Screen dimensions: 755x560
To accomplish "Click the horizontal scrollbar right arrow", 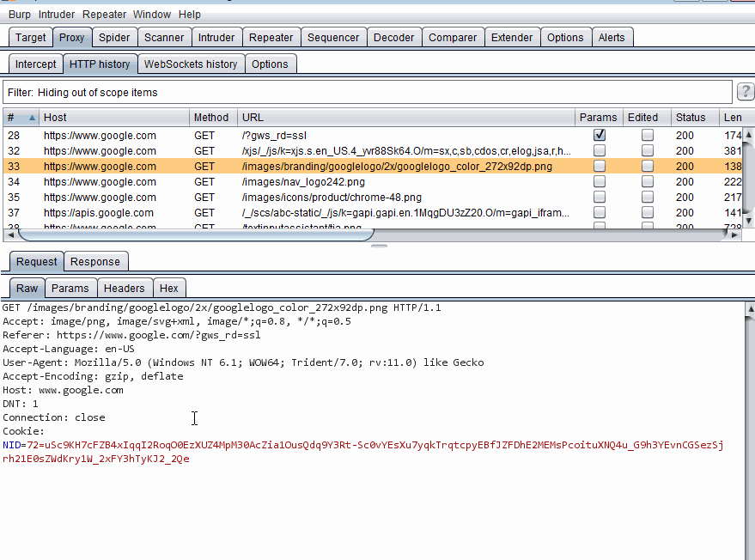I will [x=734, y=234].
